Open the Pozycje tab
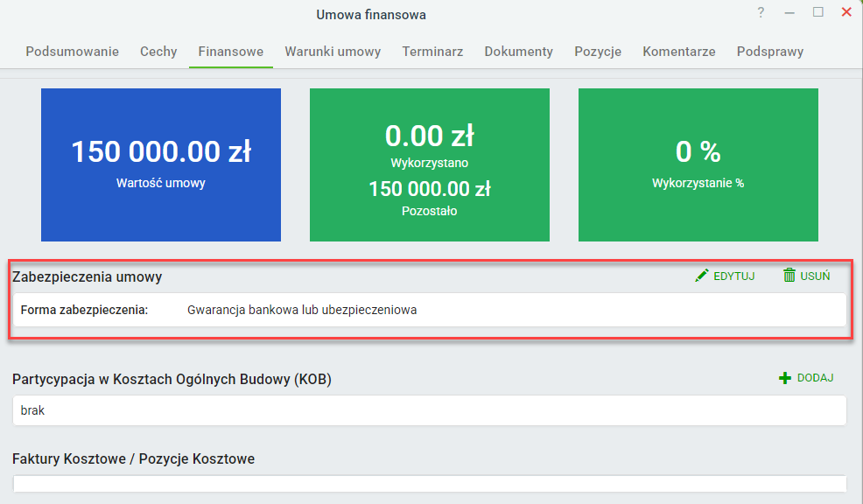Image resolution: width=863 pixels, height=504 pixels. click(x=598, y=52)
